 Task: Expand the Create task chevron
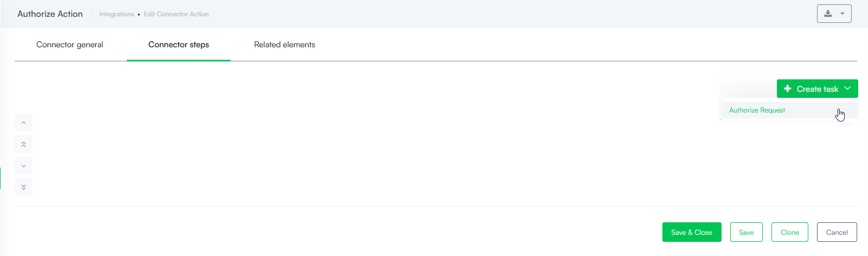click(x=848, y=89)
